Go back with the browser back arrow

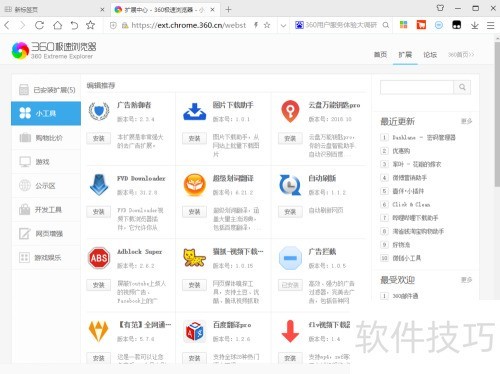7,25
